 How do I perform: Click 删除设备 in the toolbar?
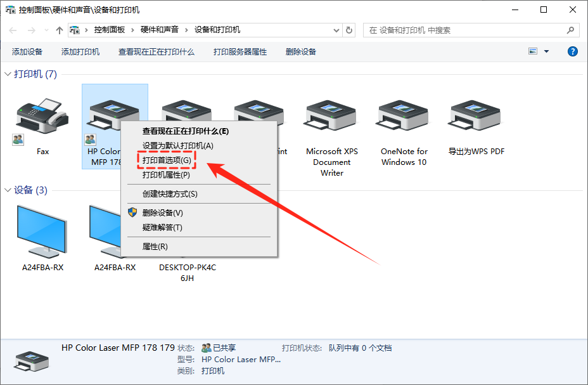click(x=301, y=52)
